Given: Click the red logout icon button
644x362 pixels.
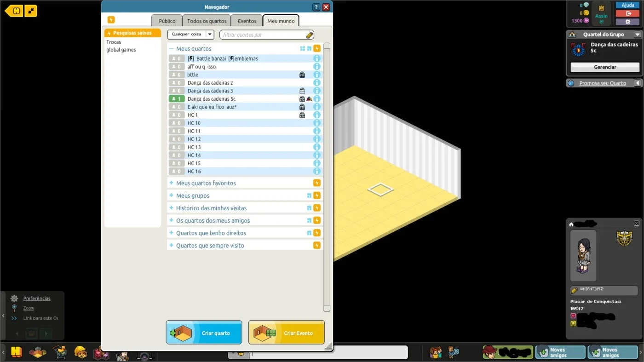Looking at the screenshot, I should [x=627, y=13].
